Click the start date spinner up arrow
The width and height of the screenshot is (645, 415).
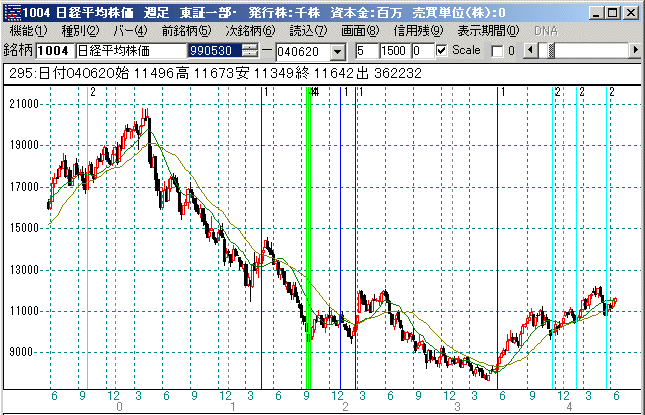266,46
